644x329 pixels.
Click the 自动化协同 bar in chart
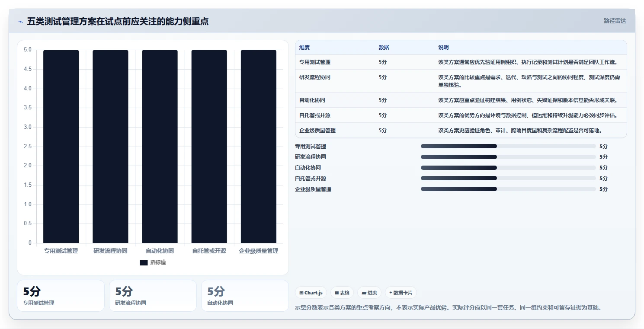click(160, 147)
